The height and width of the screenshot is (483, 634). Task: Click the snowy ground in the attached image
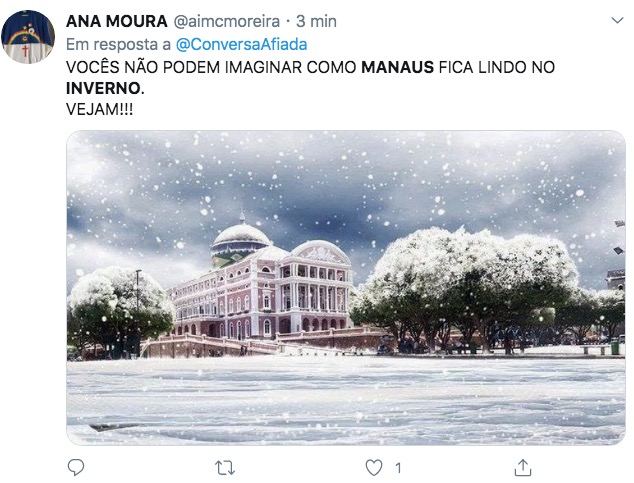pos(346,398)
